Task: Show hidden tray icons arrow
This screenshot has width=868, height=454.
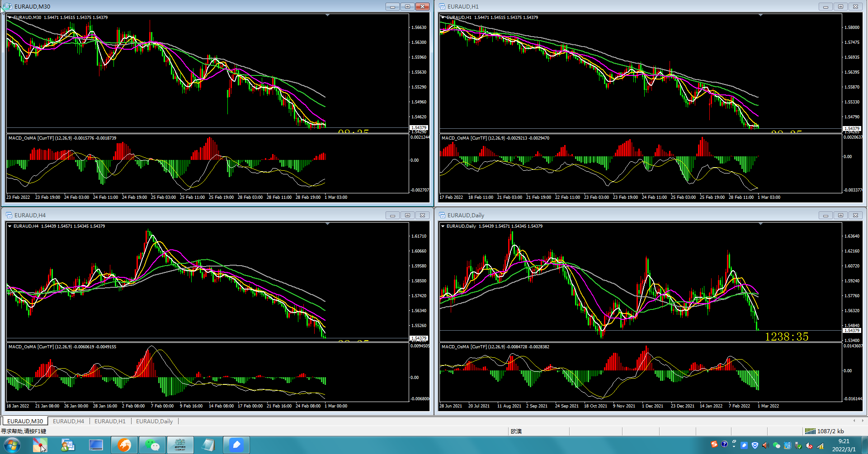Action: click(734, 444)
